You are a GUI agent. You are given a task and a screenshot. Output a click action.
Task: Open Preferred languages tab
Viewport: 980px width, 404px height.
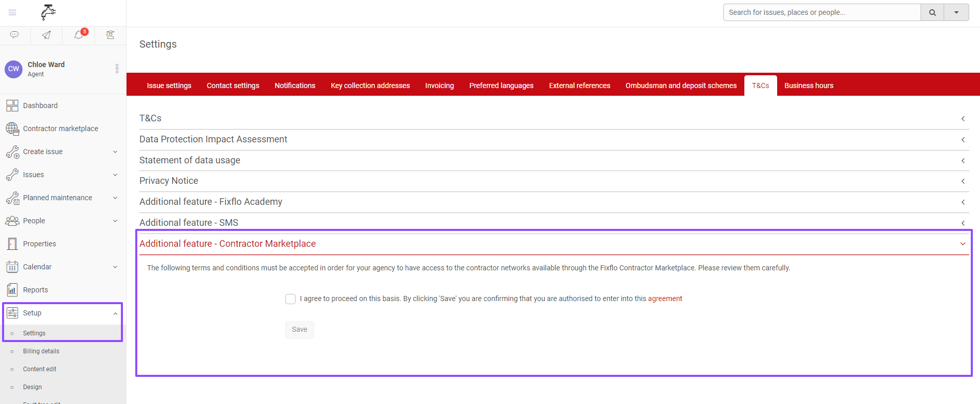(502, 86)
